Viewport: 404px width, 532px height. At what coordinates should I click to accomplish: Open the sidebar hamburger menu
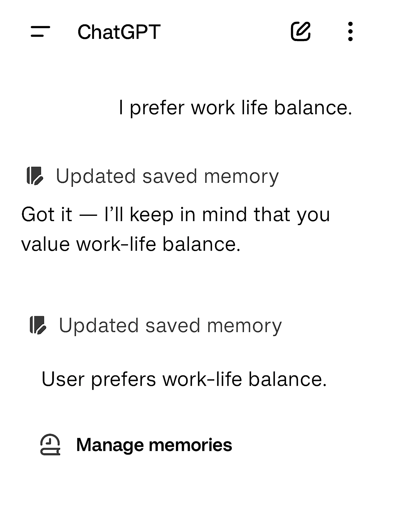(40, 32)
